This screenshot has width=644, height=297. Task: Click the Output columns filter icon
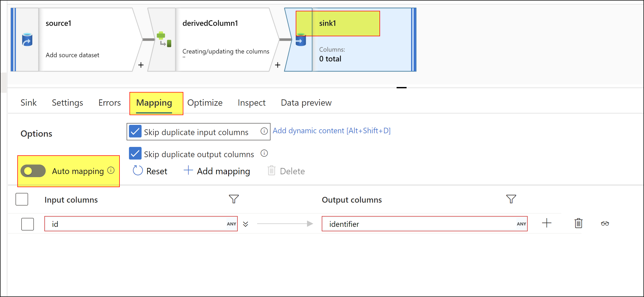pyautogui.click(x=511, y=199)
